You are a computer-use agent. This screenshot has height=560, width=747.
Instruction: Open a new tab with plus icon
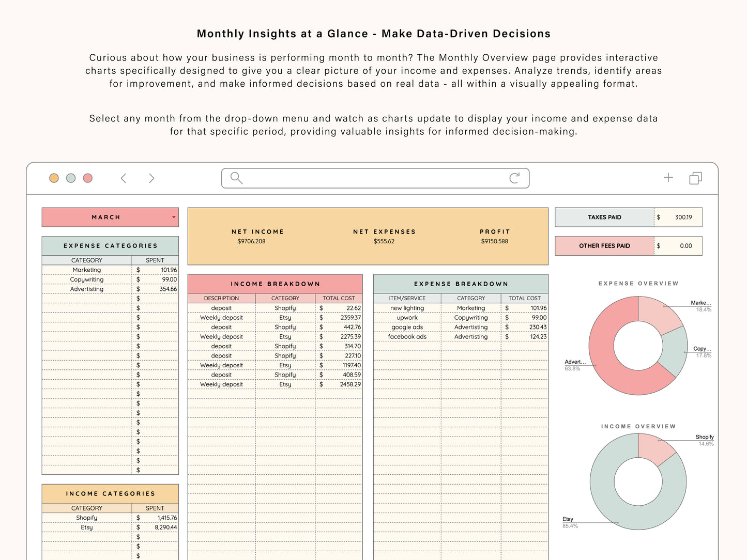[x=668, y=178]
